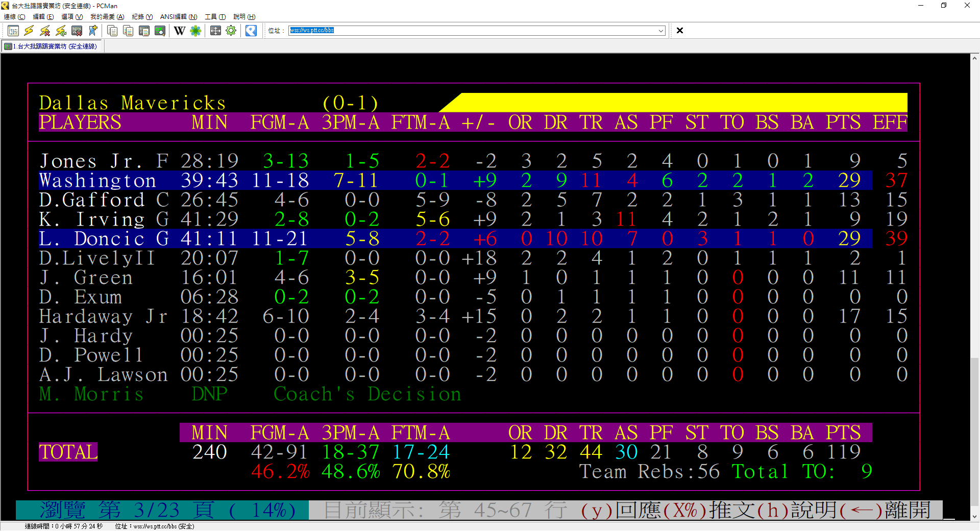This screenshot has width=980, height=531.
Task: Click the vertical scrollbar thumb
Action: coord(975,431)
